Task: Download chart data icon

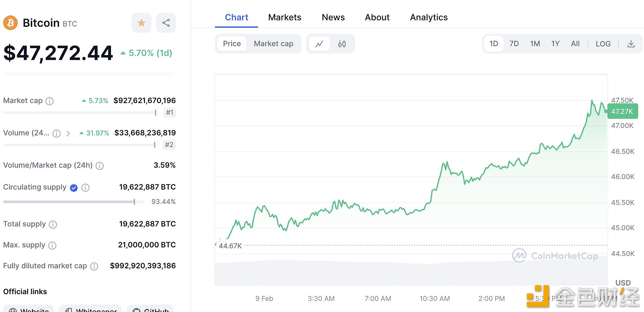Action: [631, 44]
